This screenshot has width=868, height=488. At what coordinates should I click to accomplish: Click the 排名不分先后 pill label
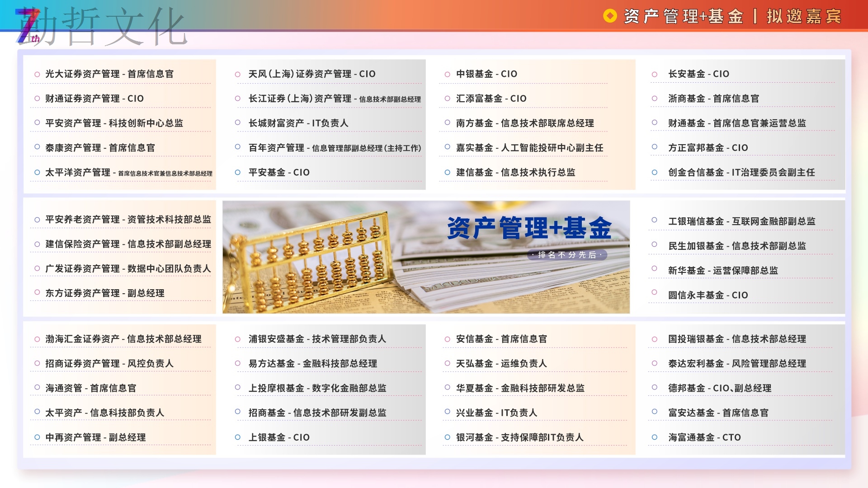[x=567, y=255]
